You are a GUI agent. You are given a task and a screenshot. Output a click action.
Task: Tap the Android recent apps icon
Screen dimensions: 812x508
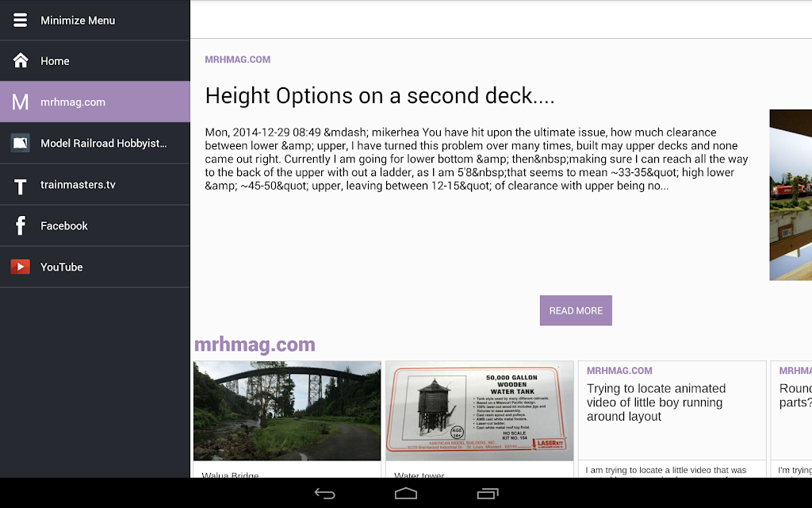[x=488, y=494]
